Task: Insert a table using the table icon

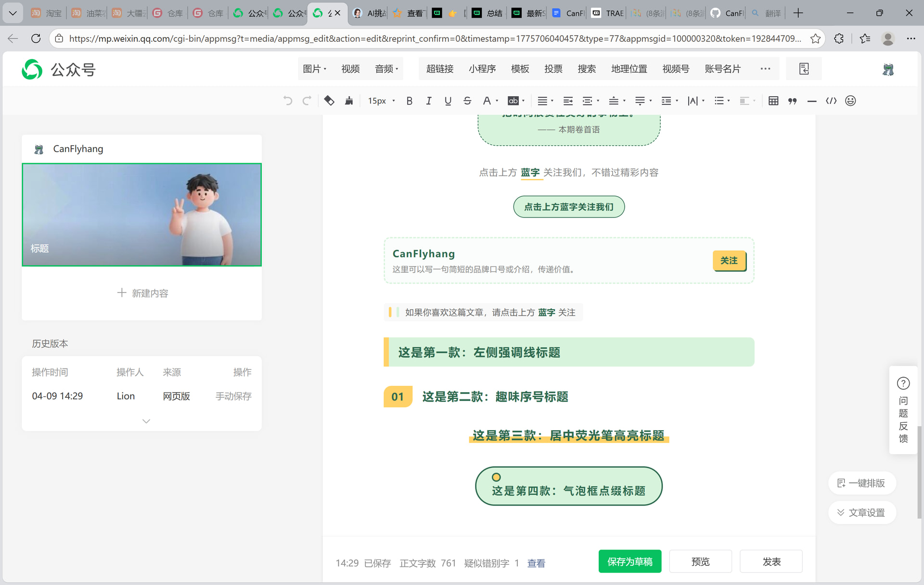Action: coord(773,101)
